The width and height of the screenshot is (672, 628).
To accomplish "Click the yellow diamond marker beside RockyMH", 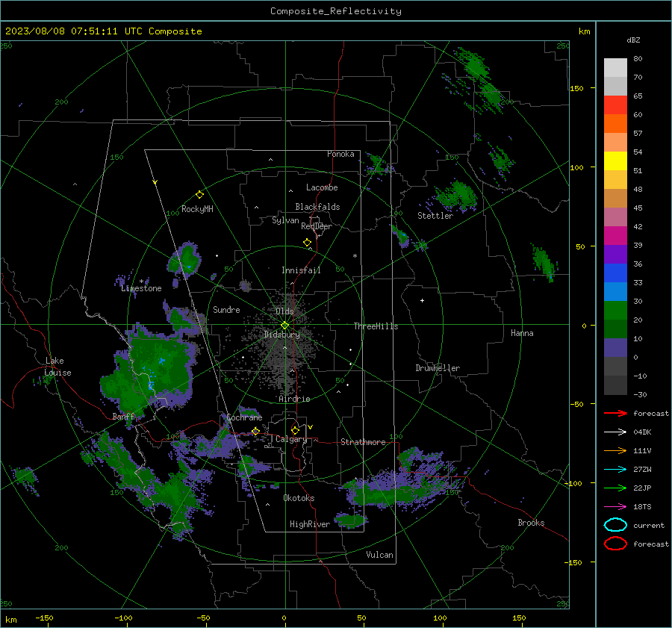I will coord(199,195).
